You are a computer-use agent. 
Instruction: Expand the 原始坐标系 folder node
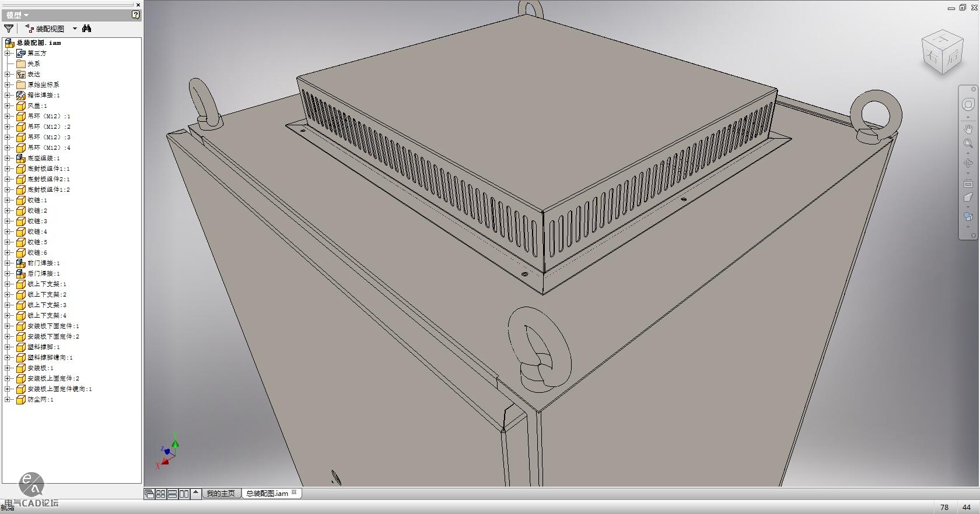(8, 85)
